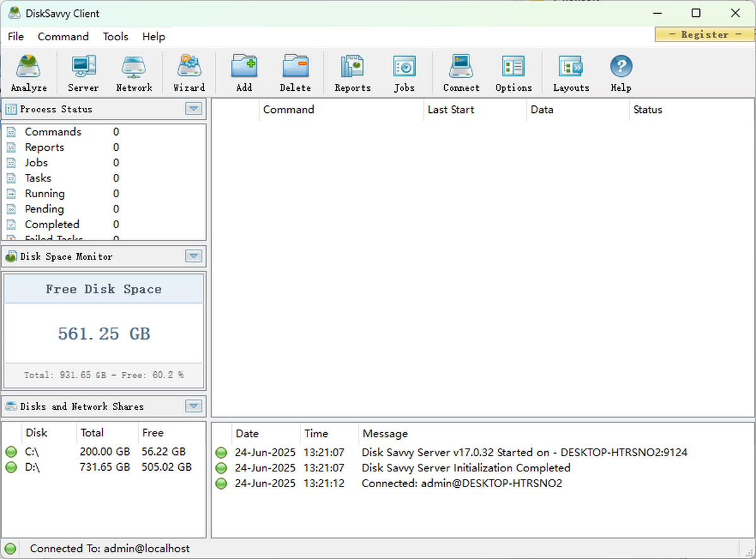Open the Help documentation
The image size is (756, 559).
(621, 72)
